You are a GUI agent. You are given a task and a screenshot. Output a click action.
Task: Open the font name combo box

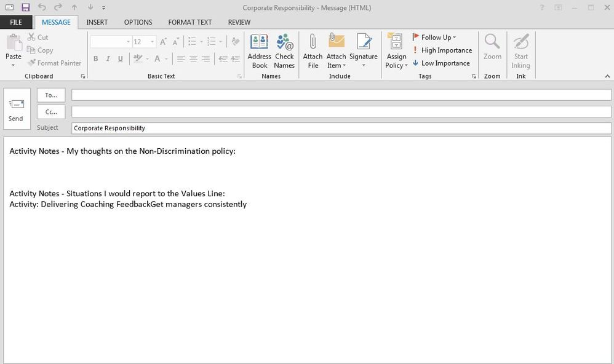click(x=111, y=41)
